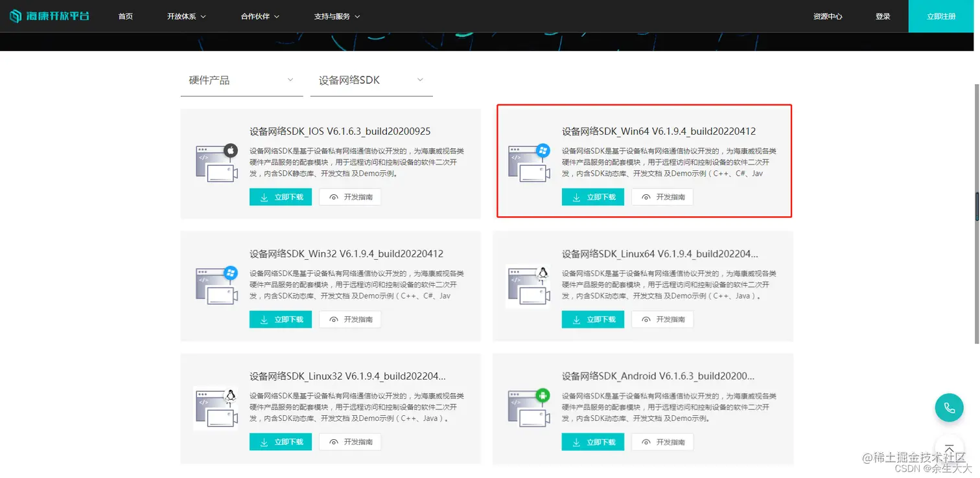Download the Win32 V6.1.9.4 SDK
The image size is (980, 478).
(x=281, y=319)
